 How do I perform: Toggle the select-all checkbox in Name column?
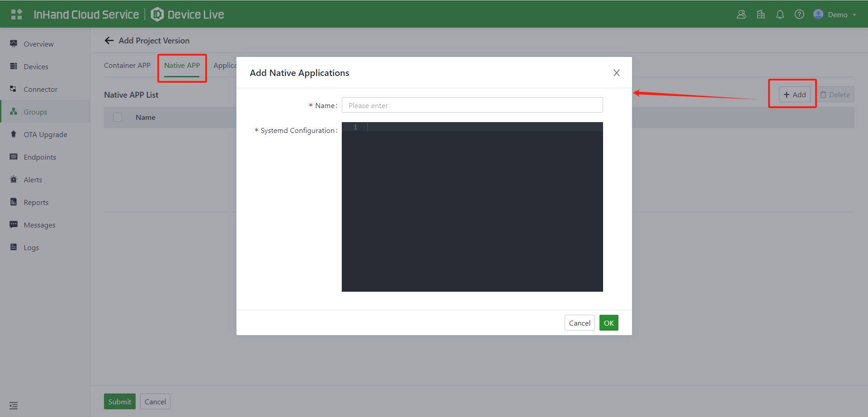point(118,117)
